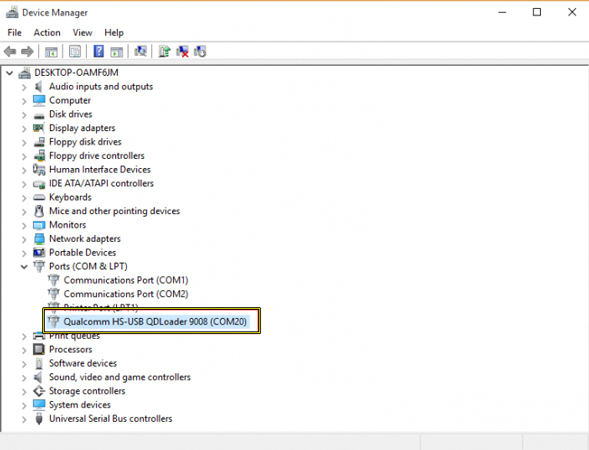This screenshot has width=589, height=450.
Task: Click the Device Manager title bar icon
Action: pos(12,12)
